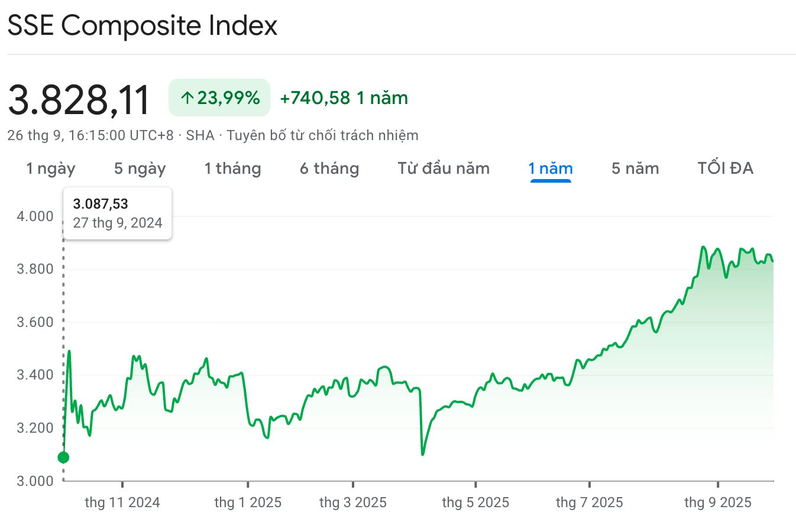This screenshot has width=796, height=532.
Task: Click the 23,99% gain badge
Action: tap(219, 98)
